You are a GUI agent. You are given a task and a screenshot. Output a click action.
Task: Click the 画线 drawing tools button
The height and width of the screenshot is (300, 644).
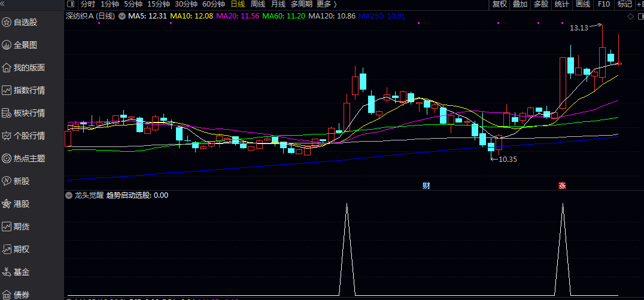[x=582, y=4]
